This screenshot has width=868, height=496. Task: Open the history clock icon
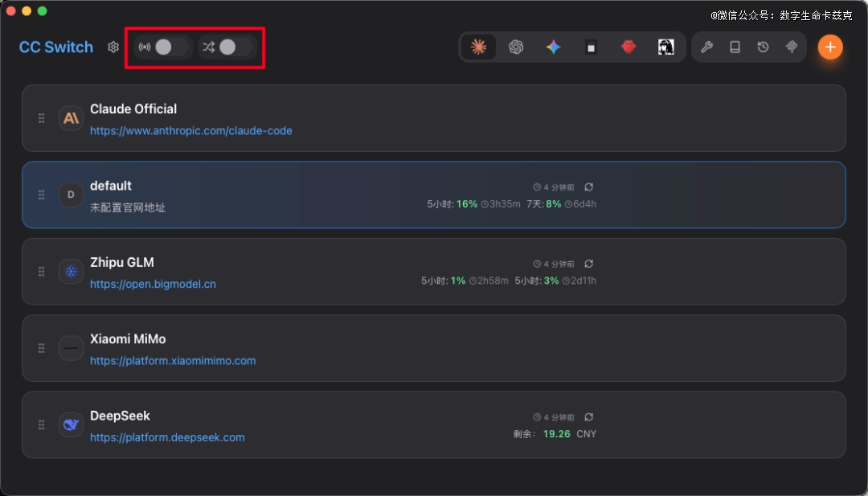(x=763, y=47)
